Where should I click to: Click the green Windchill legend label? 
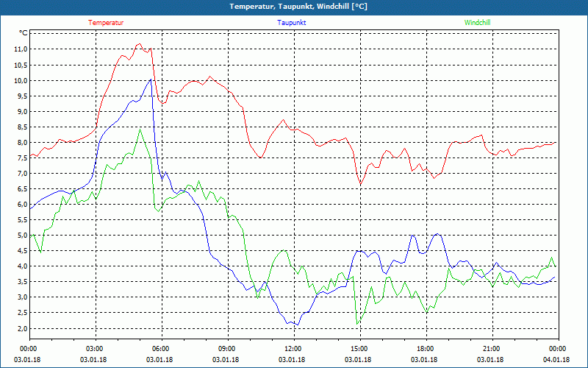point(477,23)
